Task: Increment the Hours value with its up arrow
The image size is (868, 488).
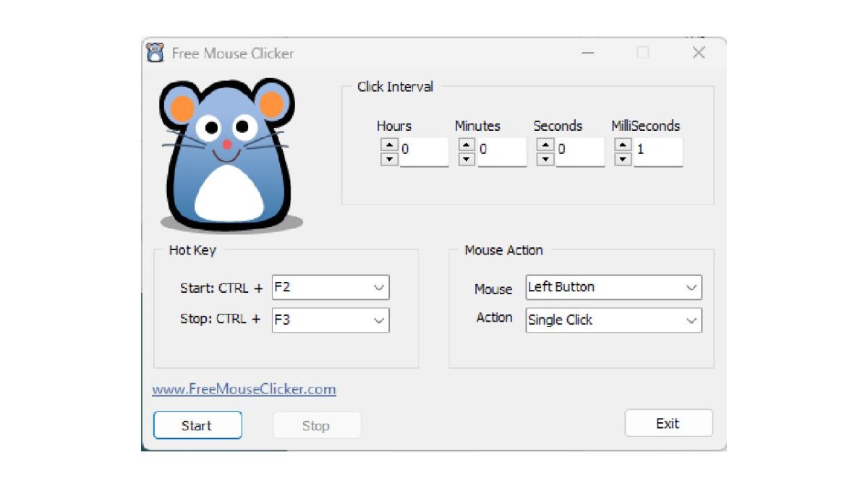Action: point(389,145)
